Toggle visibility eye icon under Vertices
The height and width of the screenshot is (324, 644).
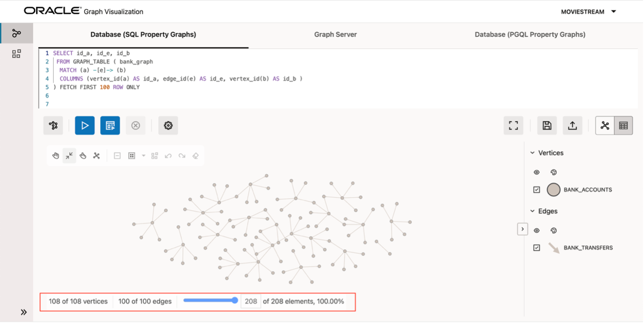(x=537, y=172)
